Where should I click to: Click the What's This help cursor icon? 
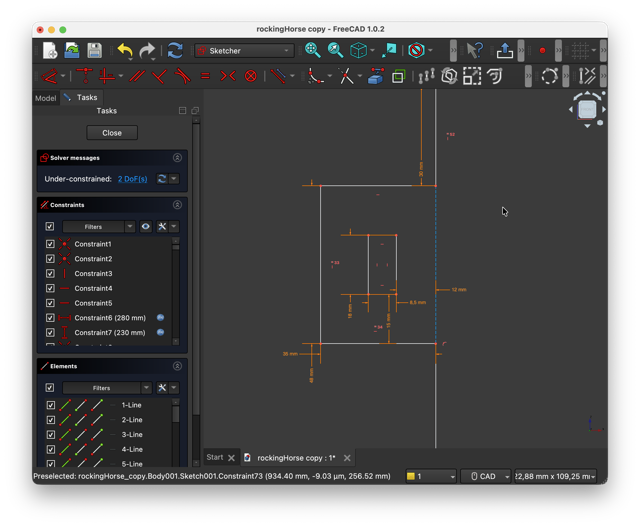(x=475, y=51)
